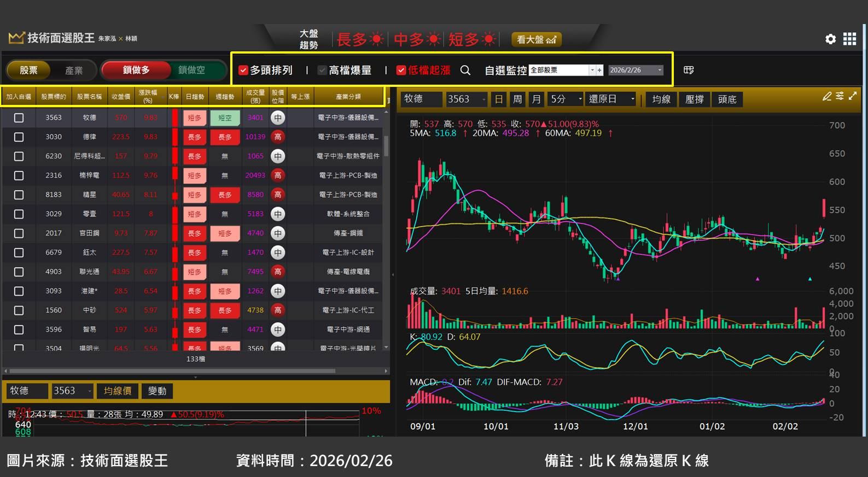The image size is (868, 477).
Task: Check watchlist box for 4903 聯光通
Action: pos(19,272)
